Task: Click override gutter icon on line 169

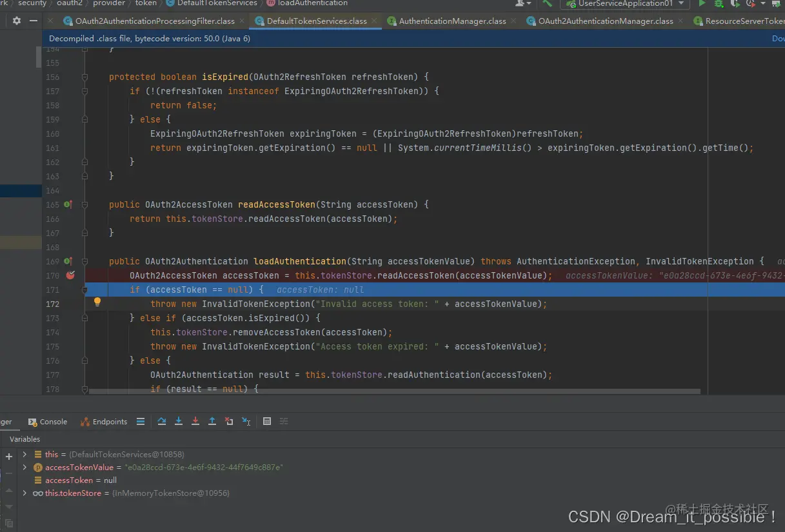Action: [x=68, y=261]
